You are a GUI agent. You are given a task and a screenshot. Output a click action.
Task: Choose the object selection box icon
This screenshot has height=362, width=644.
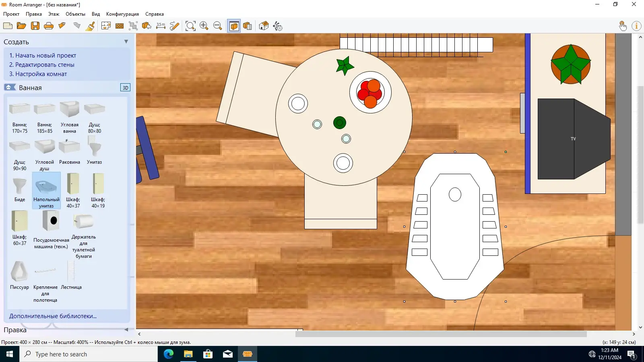coord(147,26)
